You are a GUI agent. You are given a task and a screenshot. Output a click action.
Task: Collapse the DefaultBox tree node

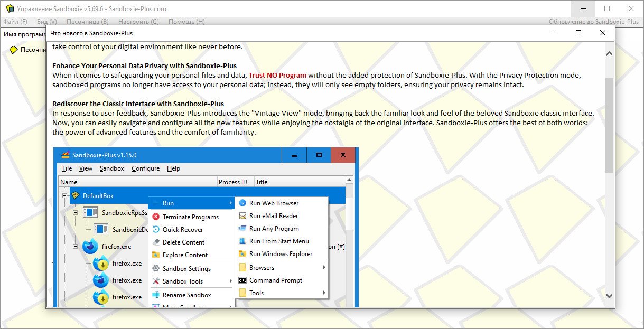(65, 195)
